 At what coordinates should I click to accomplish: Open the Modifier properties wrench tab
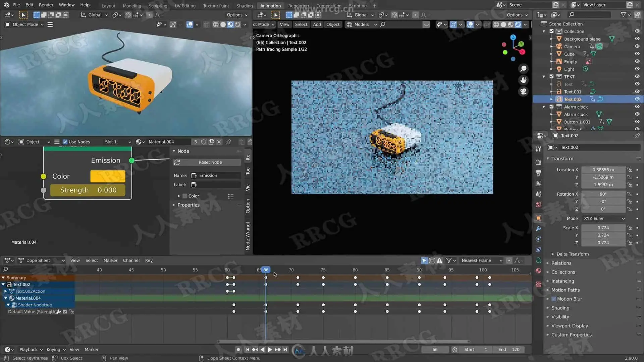pos(538,229)
